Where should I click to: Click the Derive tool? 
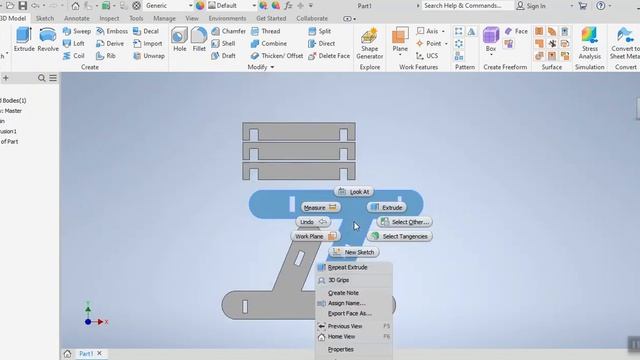coord(110,43)
